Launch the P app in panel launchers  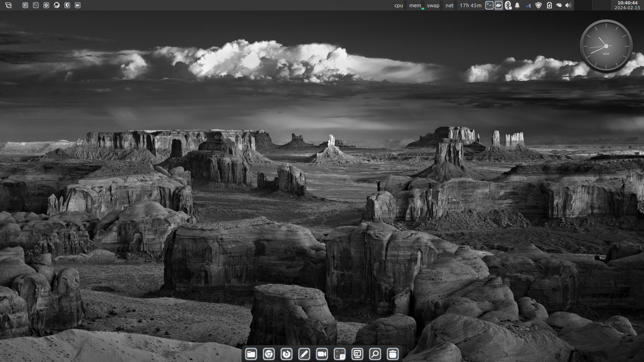tap(25, 5)
